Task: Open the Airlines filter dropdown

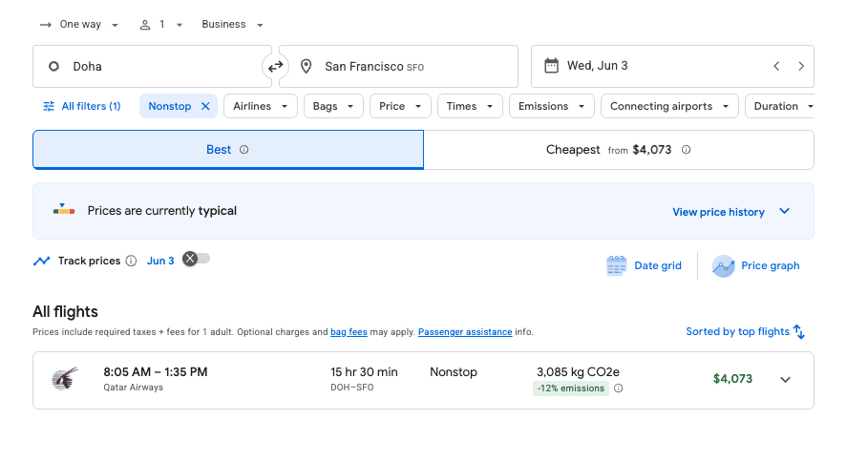Action: [x=261, y=106]
